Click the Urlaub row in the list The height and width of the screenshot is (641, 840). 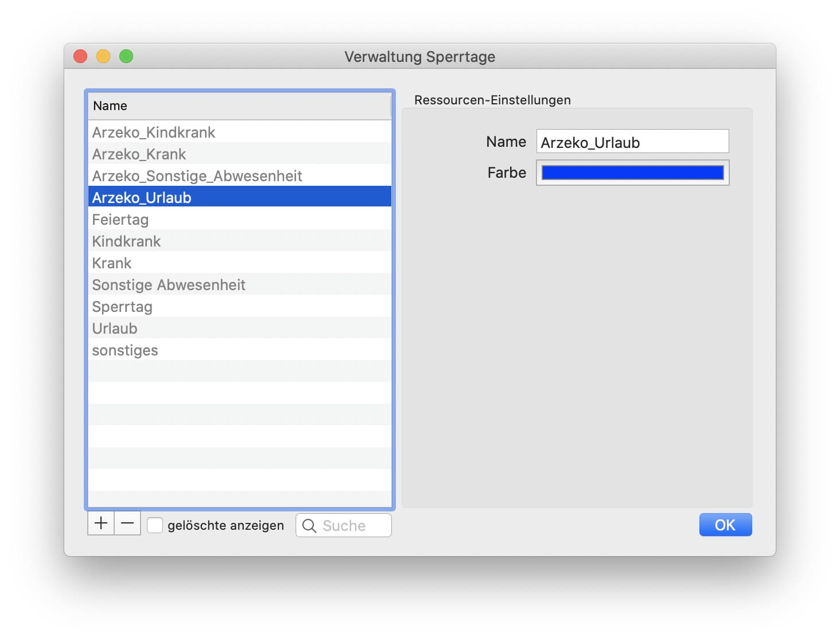(x=239, y=328)
